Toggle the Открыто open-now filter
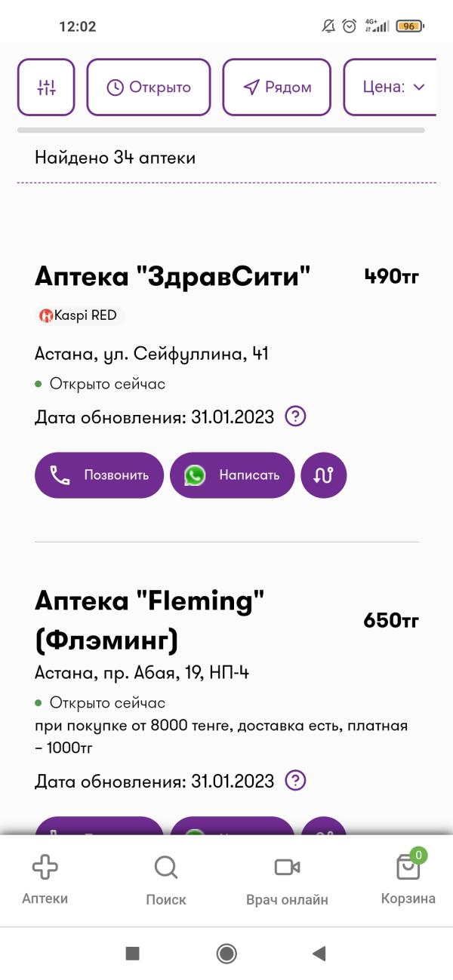This screenshot has width=453, height=980. pos(149,88)
